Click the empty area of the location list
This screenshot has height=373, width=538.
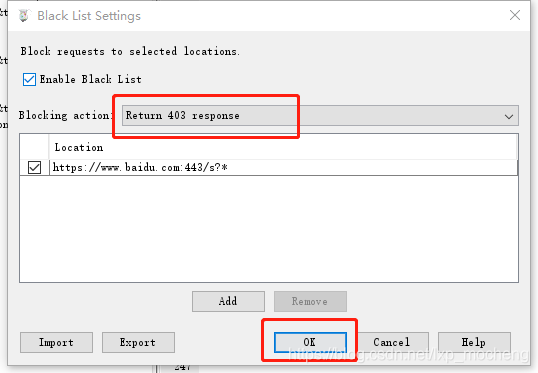269,229
